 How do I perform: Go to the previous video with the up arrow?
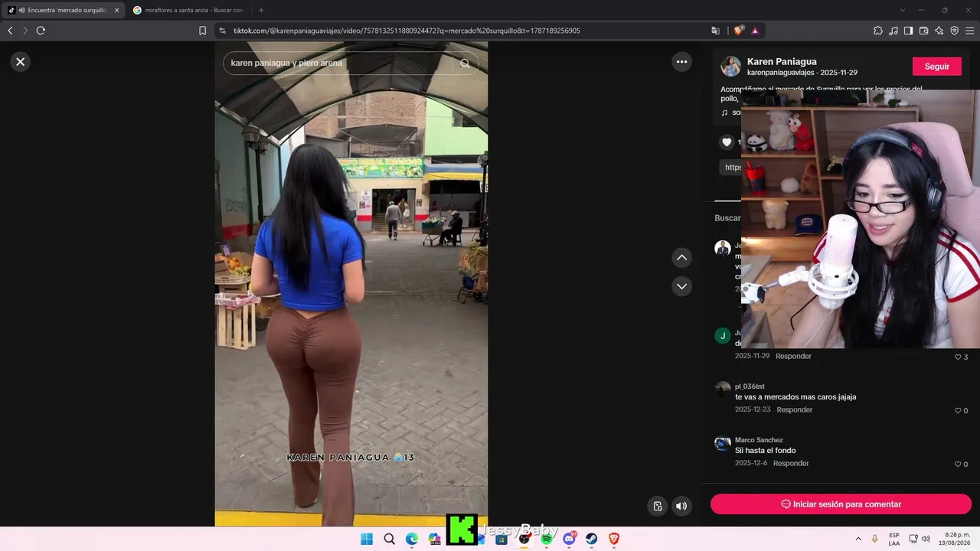(x=681, y=258)
